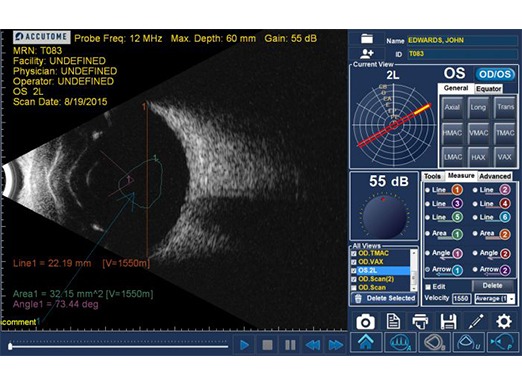
Task: Select the Line 2 measurement radio
Action: click(475, 190)
